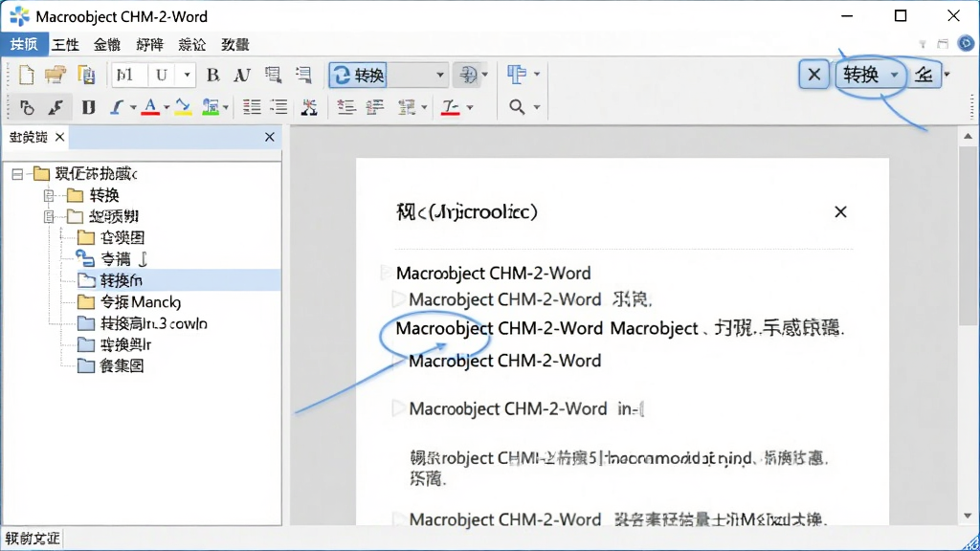980x551 pixels.
Task: Select the 转换 folder in the tree
Action: click(103, 195)
